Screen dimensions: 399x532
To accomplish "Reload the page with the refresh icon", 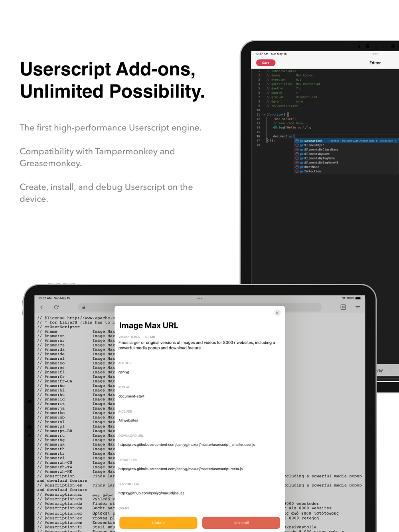I will pyautogui.click(x=56, y=307).
